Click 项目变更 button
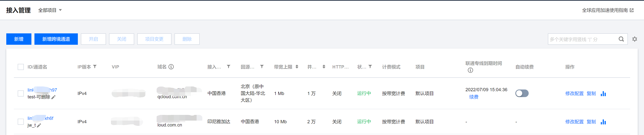The width and height of the screenshot is (644, 135). click(x=154, y=39)
